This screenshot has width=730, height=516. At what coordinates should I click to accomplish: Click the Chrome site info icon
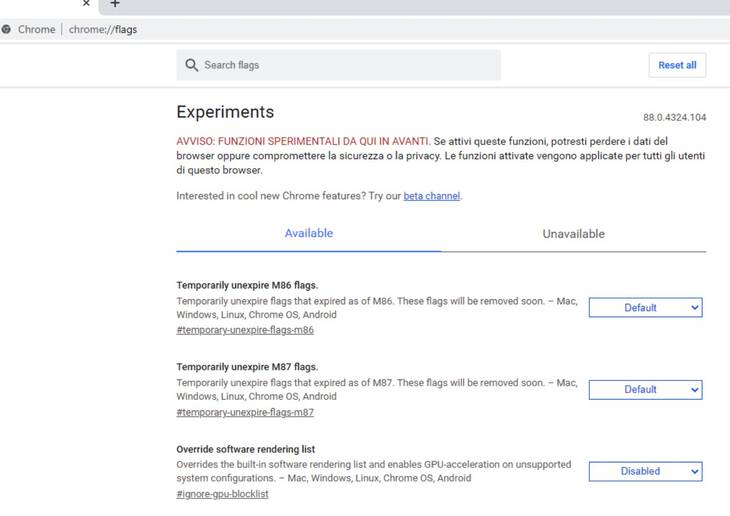click(x=6, y=29)
